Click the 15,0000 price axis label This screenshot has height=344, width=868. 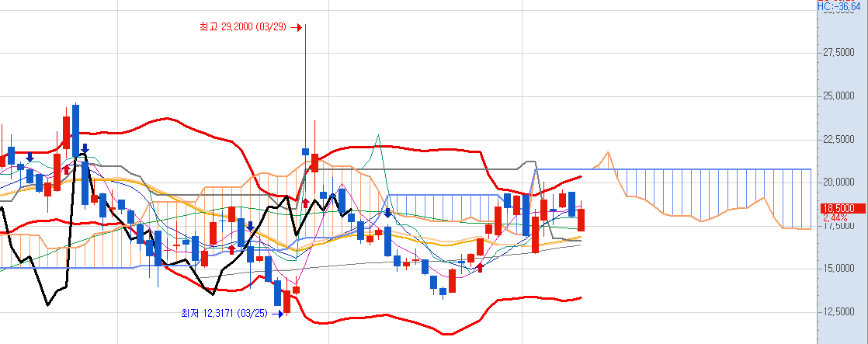840,269
